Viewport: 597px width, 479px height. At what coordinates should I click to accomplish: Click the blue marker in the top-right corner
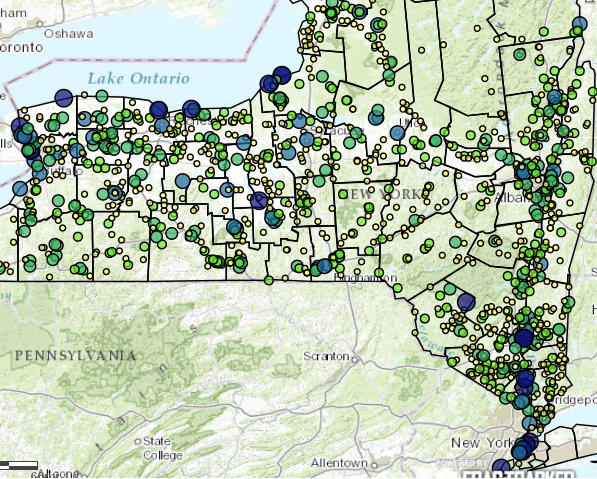tap(579, 24)
